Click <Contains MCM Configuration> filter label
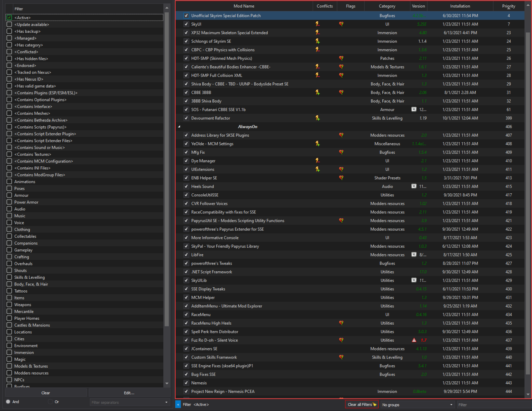 coord(43,161)
